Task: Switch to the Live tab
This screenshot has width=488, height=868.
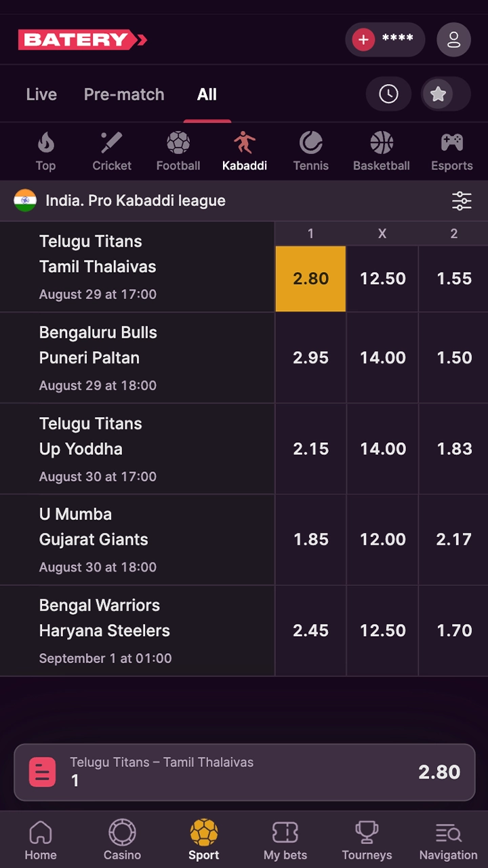Action: (41, 94)
